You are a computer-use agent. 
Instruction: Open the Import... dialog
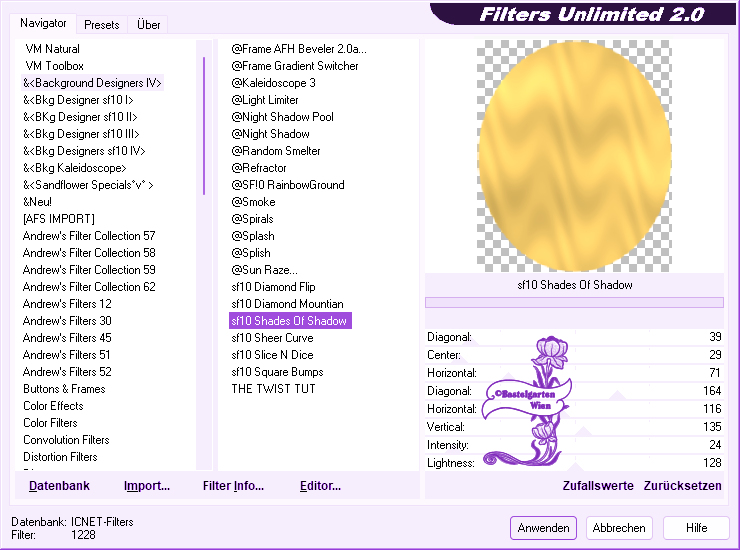click(147, 486)
